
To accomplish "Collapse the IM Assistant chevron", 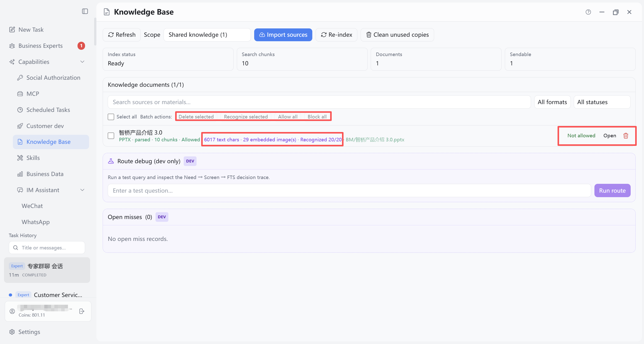I will [82, 190].
